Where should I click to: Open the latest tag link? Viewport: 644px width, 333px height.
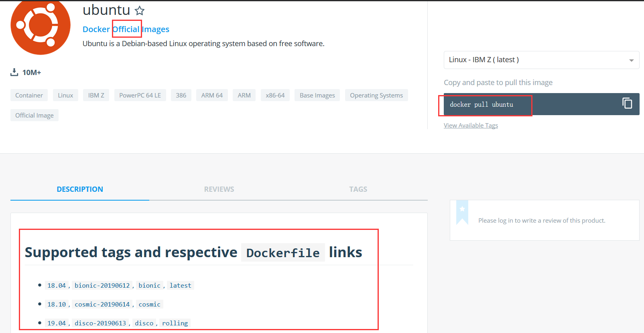coord(181,285)
